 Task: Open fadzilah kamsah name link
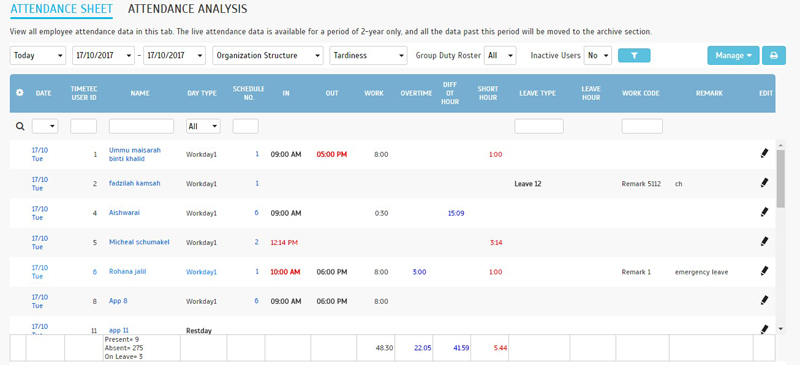135,183
